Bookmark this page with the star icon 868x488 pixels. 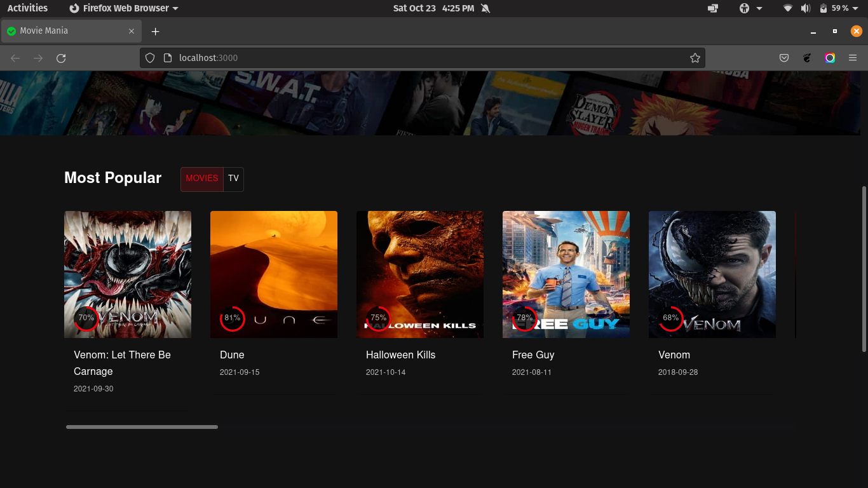(x=695, y=58)
